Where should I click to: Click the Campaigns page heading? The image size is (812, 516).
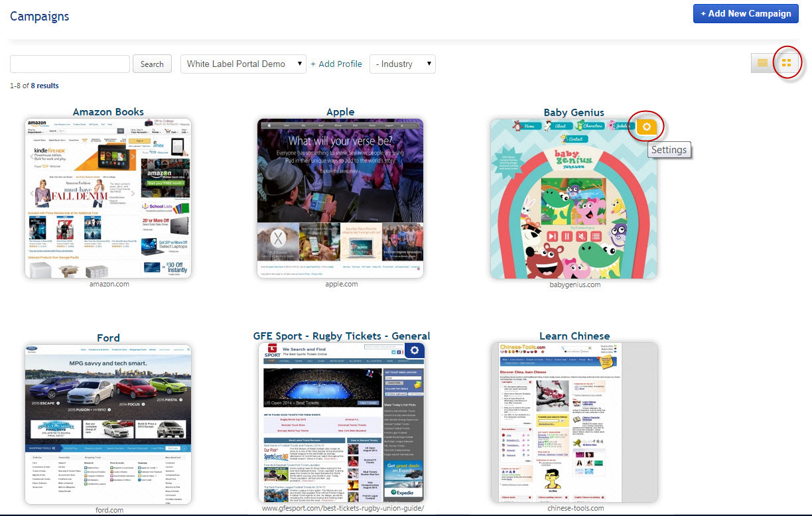pyautogui.click(x=39, y=16)
